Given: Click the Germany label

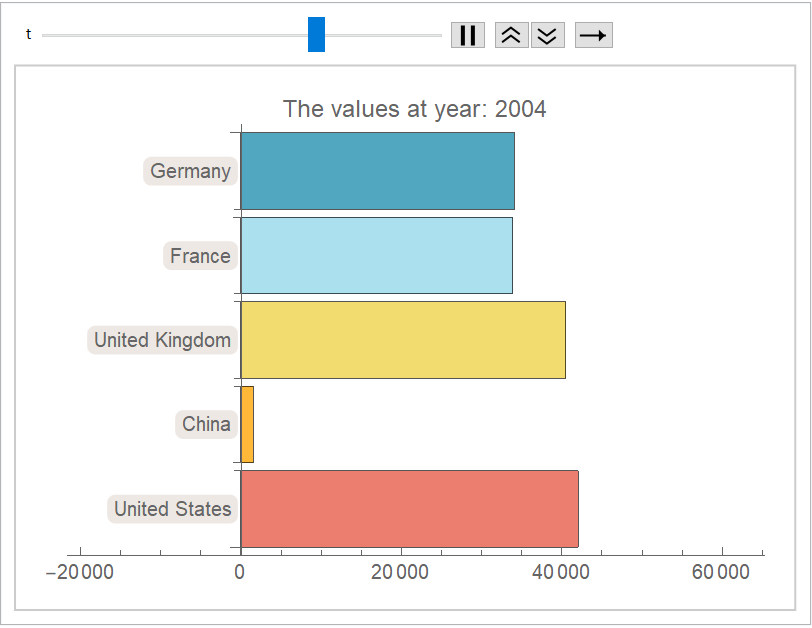Looking at the screenshot, I should tap(190, 171).
